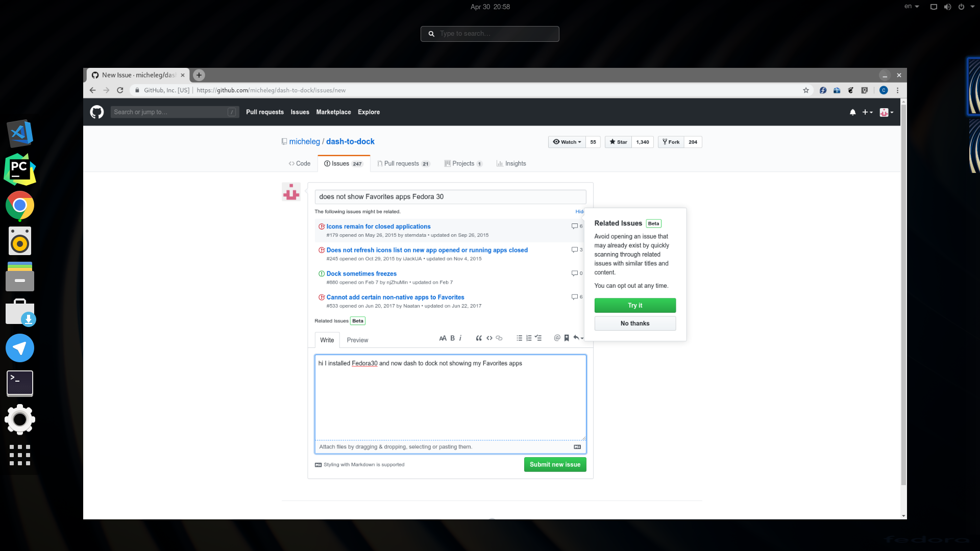Insert a hyperlink into the issue text
The width and height of the screenshot is (980, 551).
[x=499, y=338]
